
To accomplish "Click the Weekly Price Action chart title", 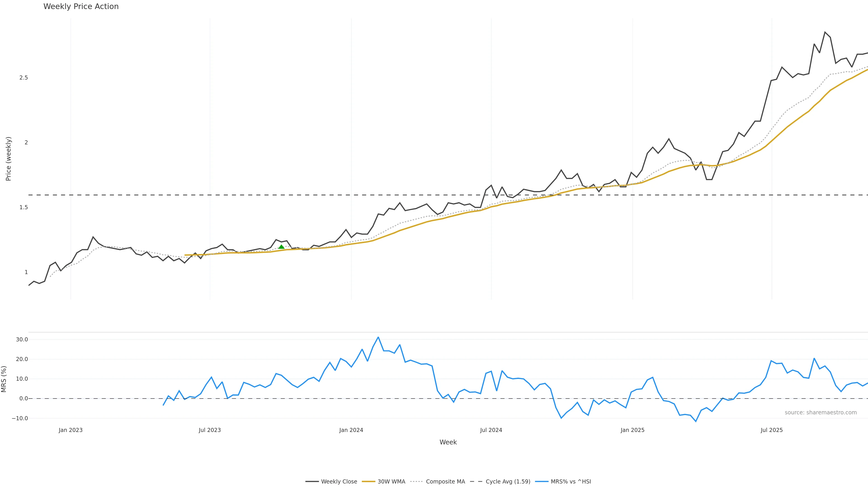I will pyautogui.click(x=81, y=7).
